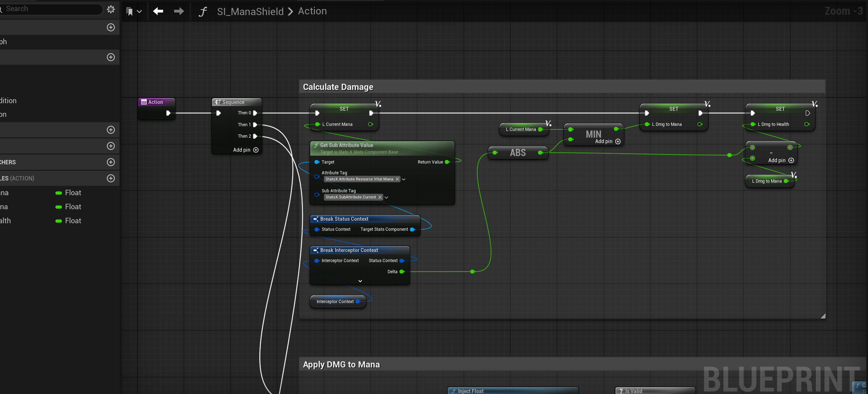Click the Float type pill for the alth variable
The image size is (868, 394).
[59, 221]
